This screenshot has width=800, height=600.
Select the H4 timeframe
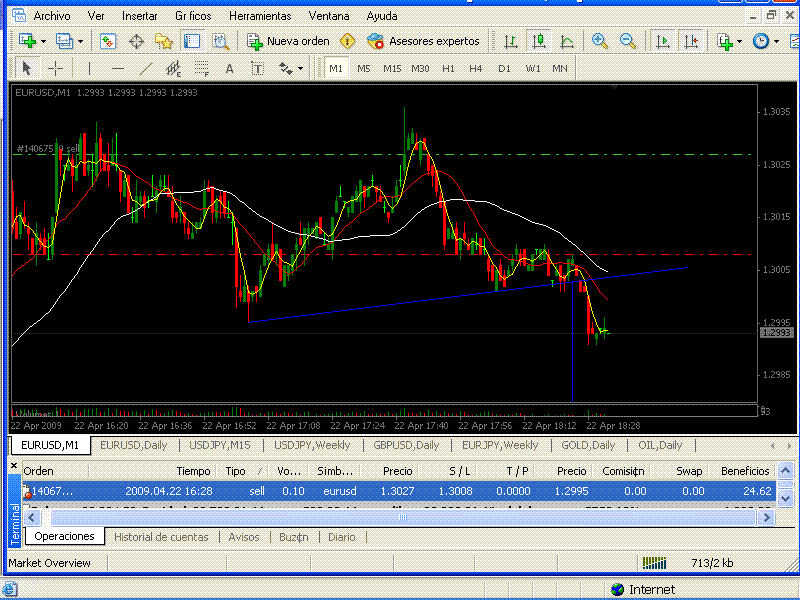pyautogui.click(x=476, y=68)
